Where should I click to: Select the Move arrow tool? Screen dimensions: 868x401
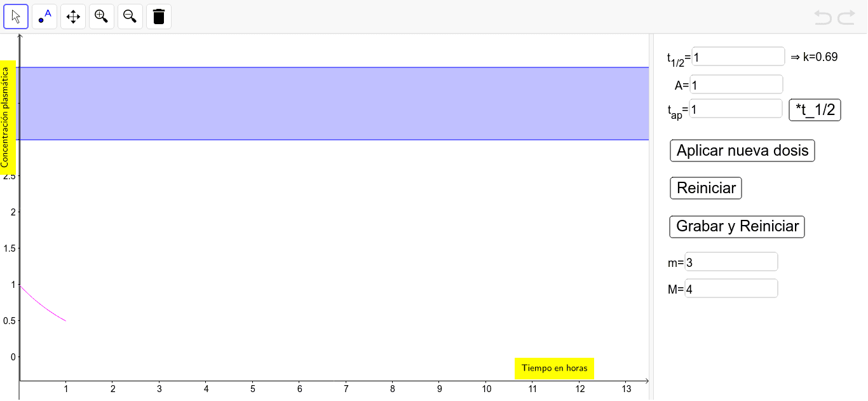click(16, 17)
